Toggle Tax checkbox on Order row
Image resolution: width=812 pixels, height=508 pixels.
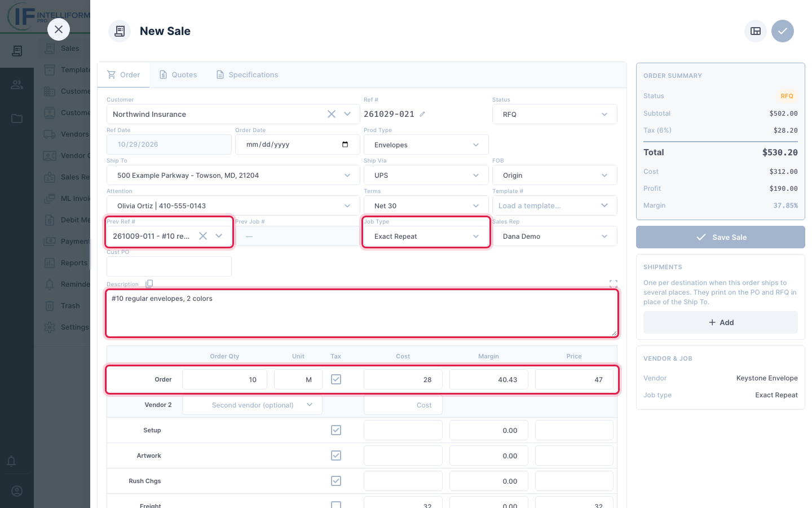(336, 379)
